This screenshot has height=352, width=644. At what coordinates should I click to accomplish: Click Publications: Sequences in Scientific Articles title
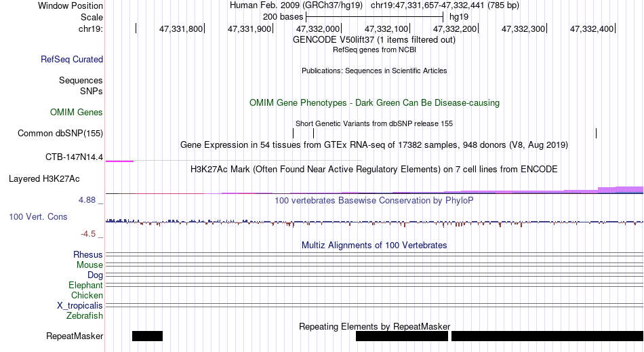[x=374, y=71]
